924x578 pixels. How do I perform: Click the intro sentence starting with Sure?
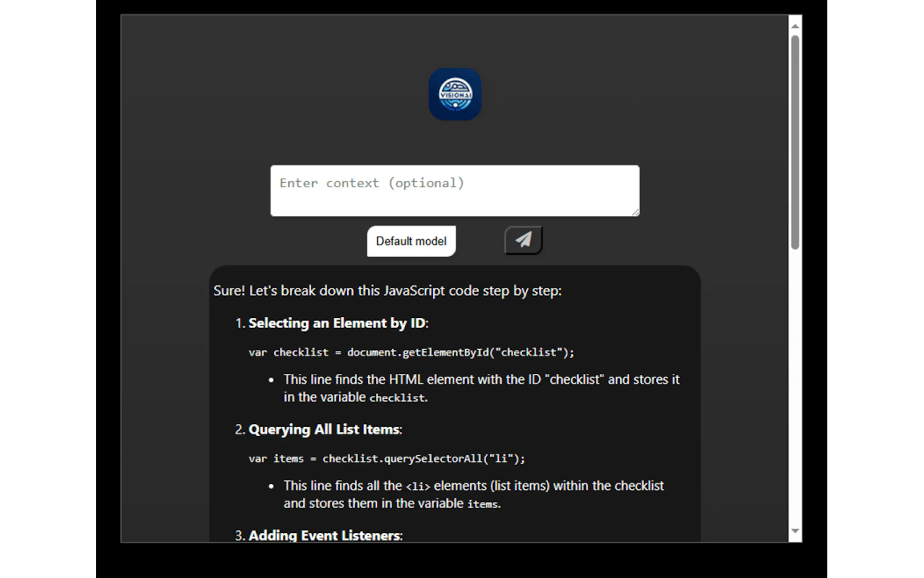coord(387,291)
